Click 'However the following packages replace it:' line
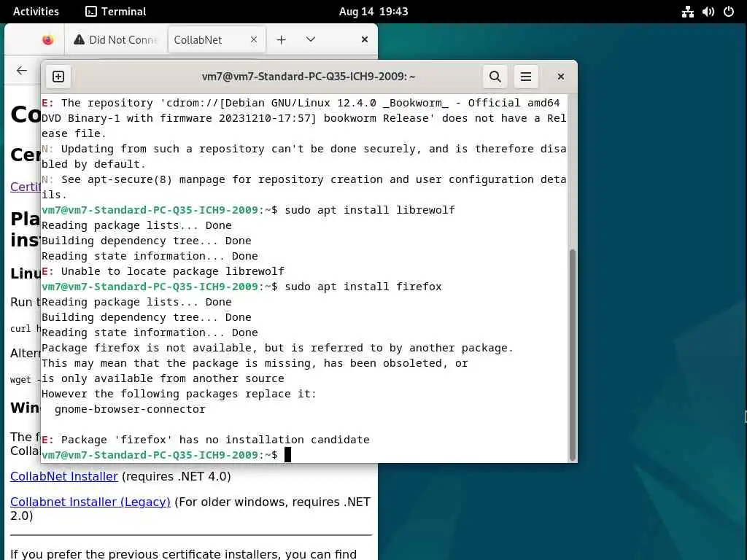The width and height of the screenshot is (747, 560). 179,394
